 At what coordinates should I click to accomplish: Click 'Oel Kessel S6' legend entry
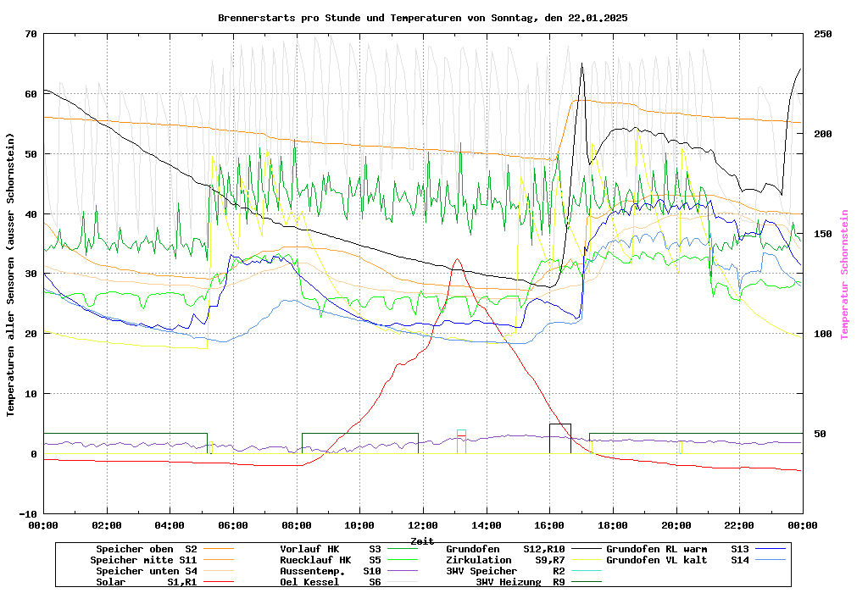click(331, 582)
